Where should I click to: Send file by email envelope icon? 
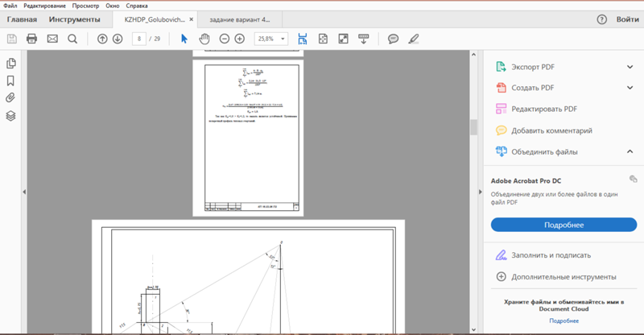point(52,39)
